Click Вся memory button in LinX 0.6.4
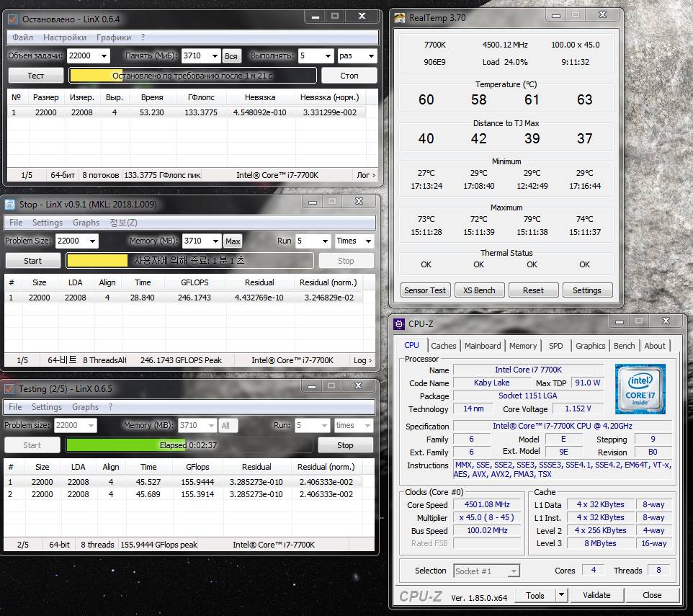This screenshot has width=693, height=616. tap(231, 56)
